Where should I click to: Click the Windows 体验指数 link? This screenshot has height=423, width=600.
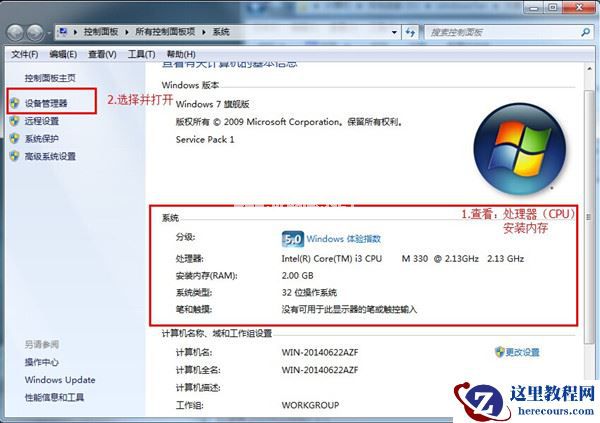[343, 239]
